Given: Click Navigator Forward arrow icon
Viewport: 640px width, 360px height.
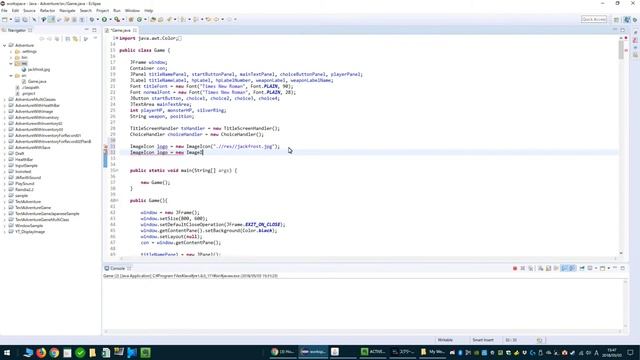Looking at the screenshot, I should pos(49,39).
